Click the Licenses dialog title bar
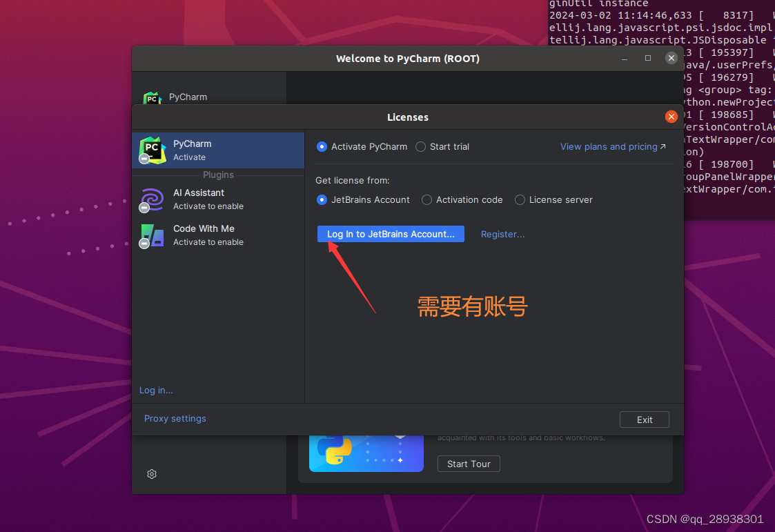 click(408, 117)
